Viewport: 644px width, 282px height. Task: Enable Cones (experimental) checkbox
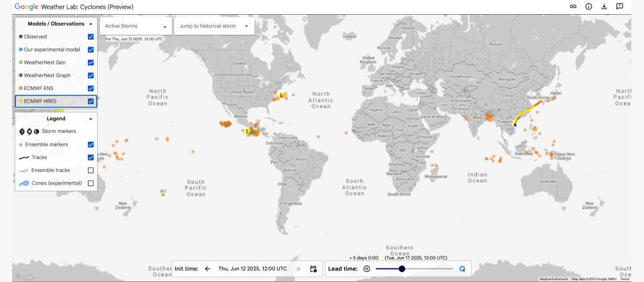pyautogui.click(x=91, y=183)
